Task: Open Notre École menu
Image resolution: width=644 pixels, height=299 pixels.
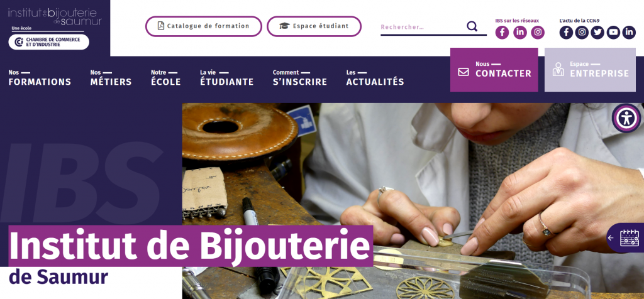Action: (x=166, y=77)
